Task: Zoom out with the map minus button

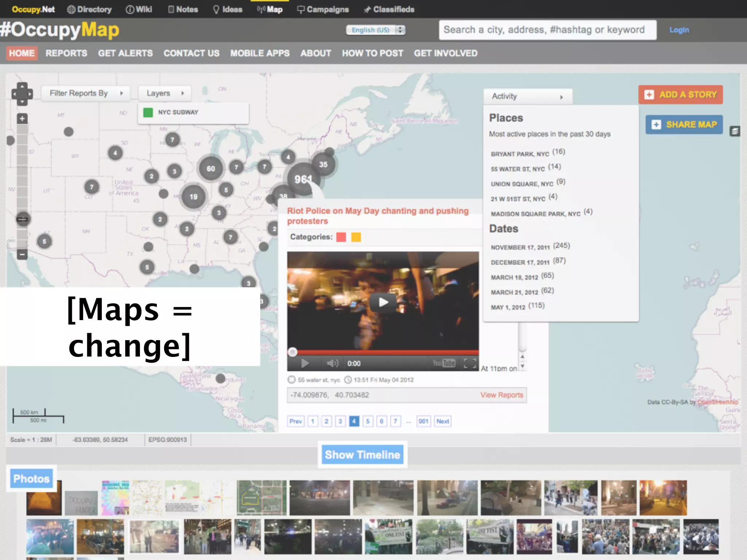Action: click(x=22, y=254)
